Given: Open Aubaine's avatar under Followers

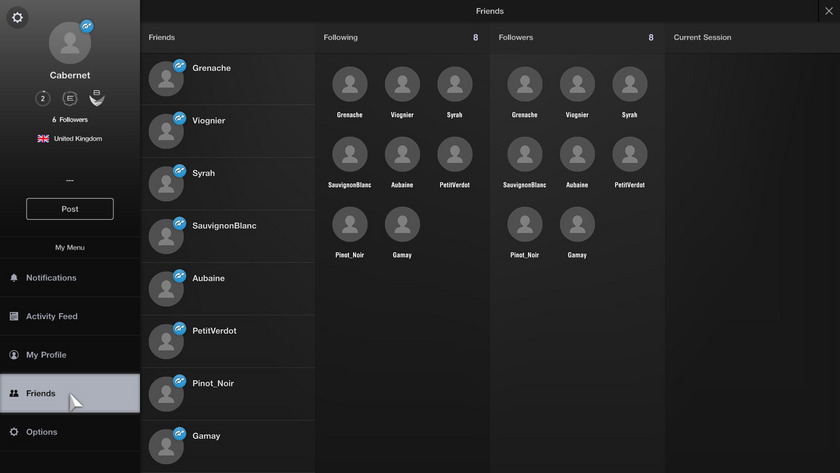Looking at the screenshot, I should [577, 155].
